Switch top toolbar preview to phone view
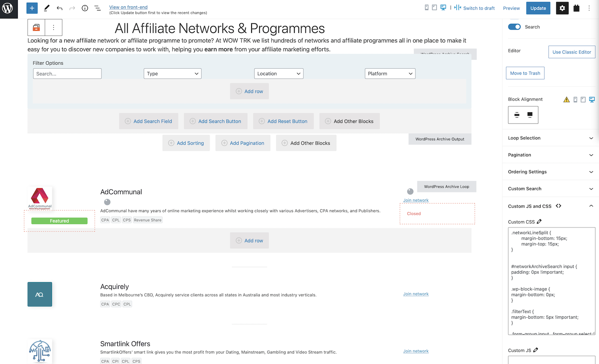The height and width of the screenshot is (364, 599). click(426, 8)
